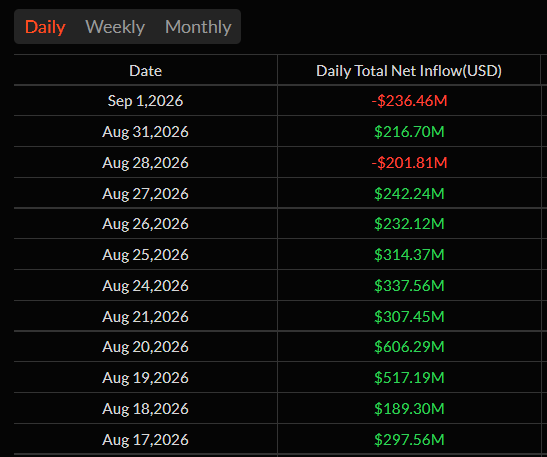Select the Sep 1,2026 date cell
The height and width of the screenshot is (457, 547).
coord(145,101)
